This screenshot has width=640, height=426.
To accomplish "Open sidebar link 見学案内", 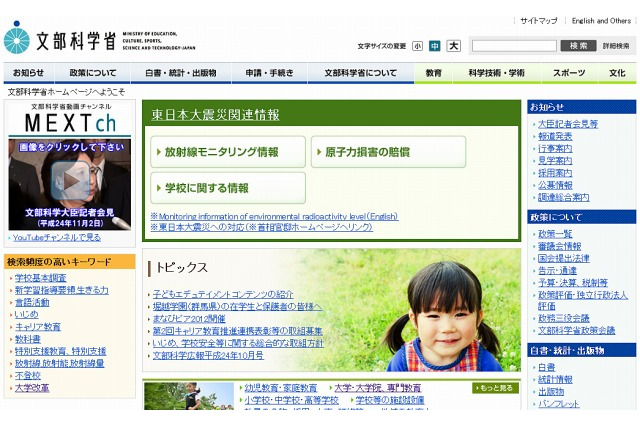I will click(x=555, y=161).
